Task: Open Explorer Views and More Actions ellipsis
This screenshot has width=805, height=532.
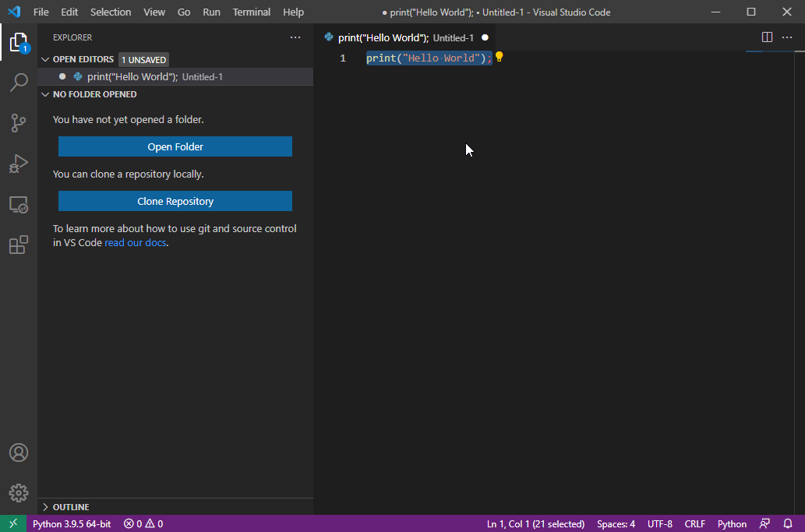Action: pos(295,37)
